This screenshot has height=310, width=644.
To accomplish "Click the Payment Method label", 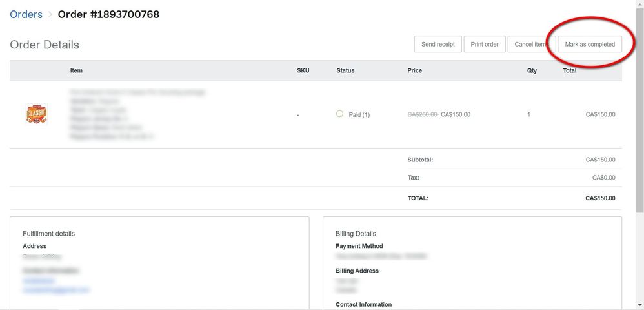I will click(359, 246).
